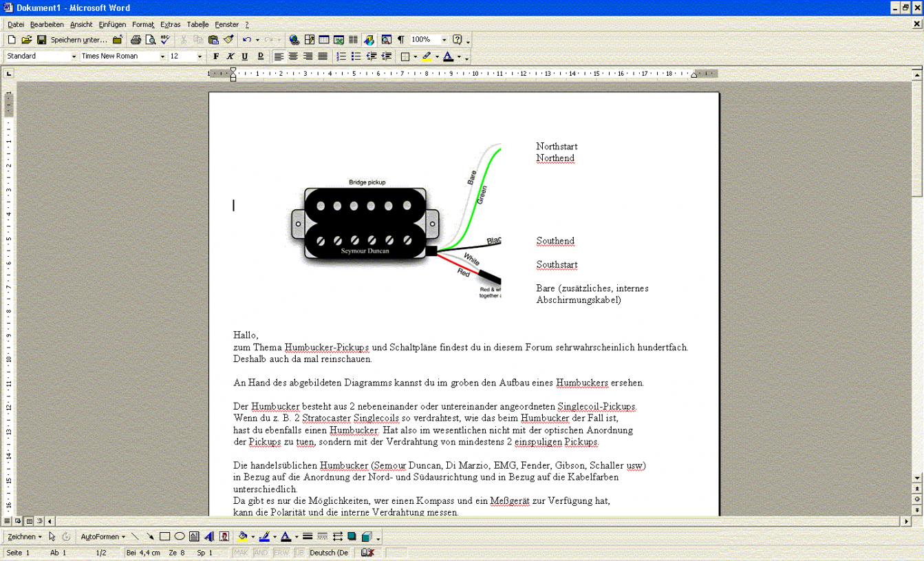924x561 pixels.
Task: Insert ClipArt from the drawing toolbar
Action: coord(224,536)
